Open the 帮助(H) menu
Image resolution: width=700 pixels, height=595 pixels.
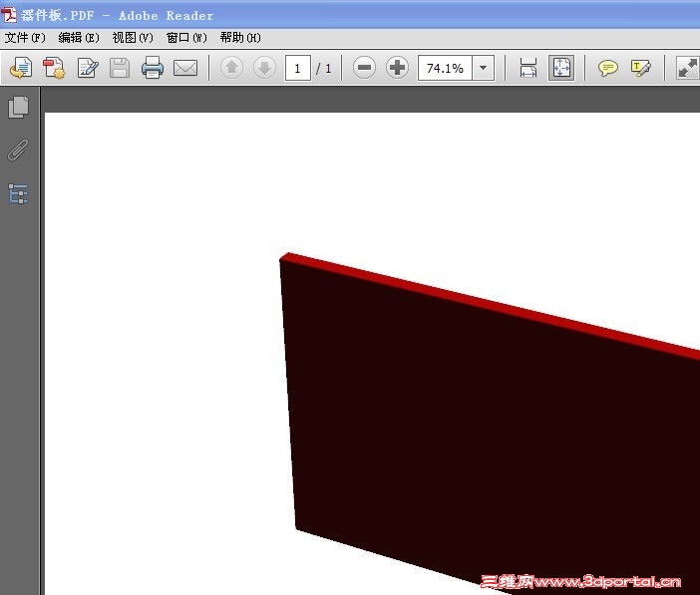[240, 38]
